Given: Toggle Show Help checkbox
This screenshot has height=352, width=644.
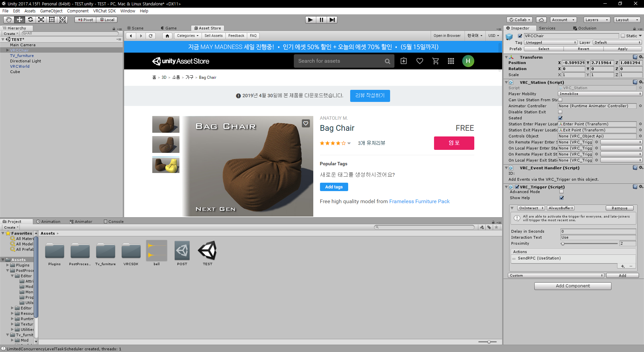Looking at the screenshot, I should pyautogui.click(x=561, y=198).
